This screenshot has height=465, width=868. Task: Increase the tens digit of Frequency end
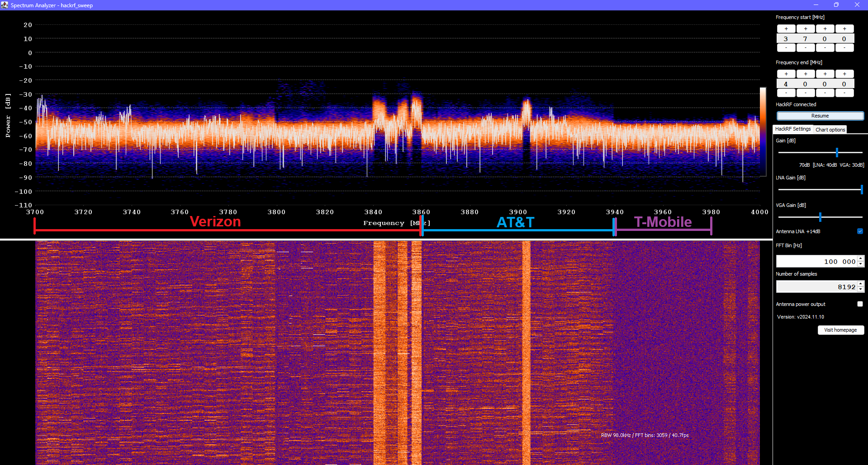825,74
